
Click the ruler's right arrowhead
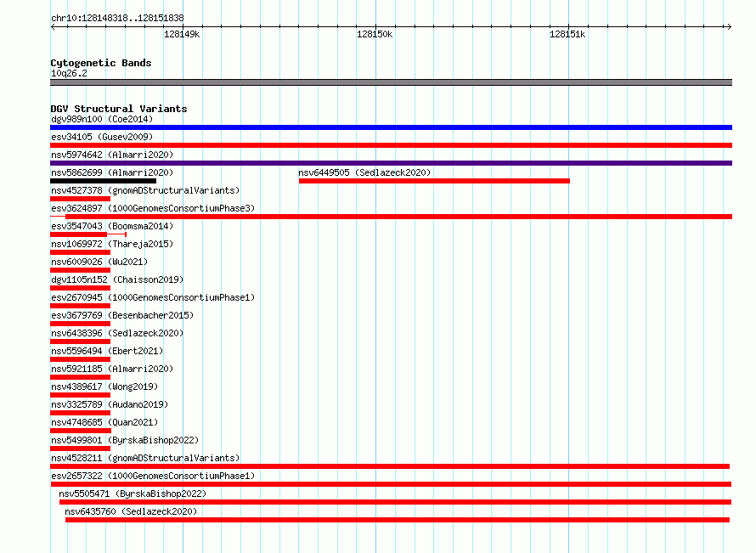click(729, 26)
